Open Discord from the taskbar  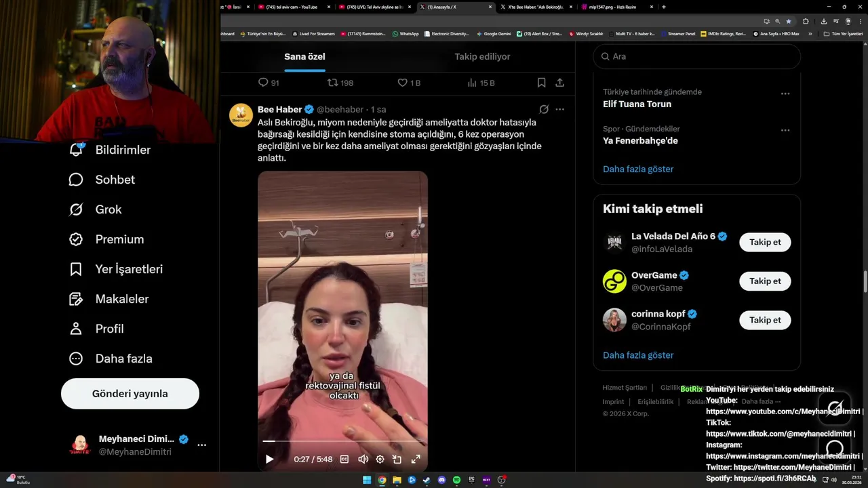[441, 480]
